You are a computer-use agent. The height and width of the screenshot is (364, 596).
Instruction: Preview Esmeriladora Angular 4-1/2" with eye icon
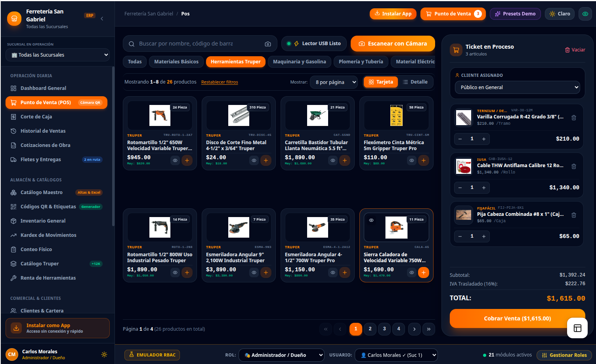pyautogui.click(x=333, y=273)
